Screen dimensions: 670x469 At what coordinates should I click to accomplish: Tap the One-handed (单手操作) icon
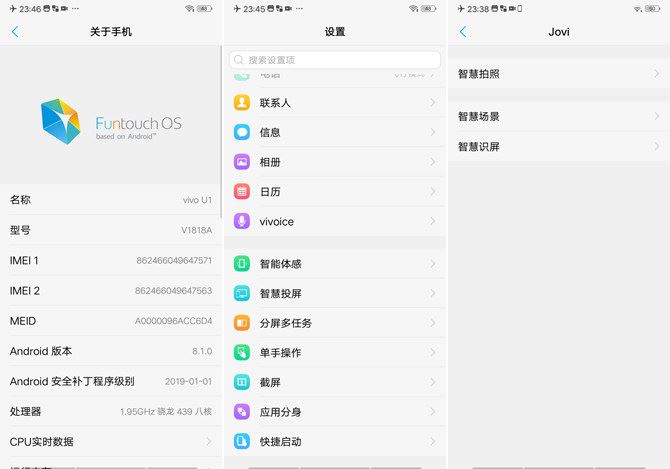[x=242, y=352]
